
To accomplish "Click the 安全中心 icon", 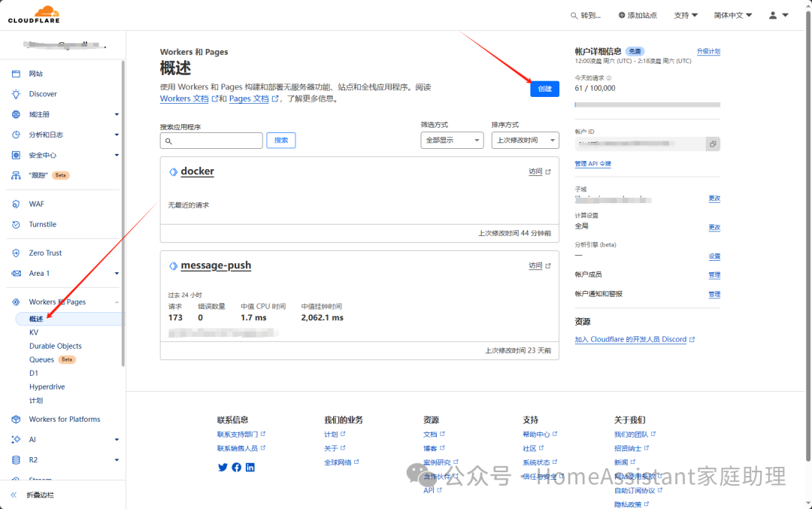I will click(16, 156).
